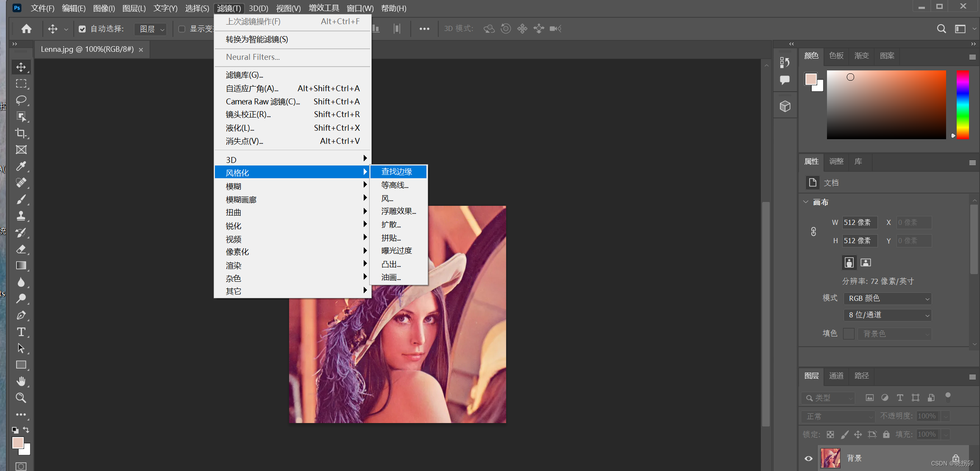This screenshot has width=980, height=471.
Task: Select the Eyedropper tool
Action: coord(21,166)
